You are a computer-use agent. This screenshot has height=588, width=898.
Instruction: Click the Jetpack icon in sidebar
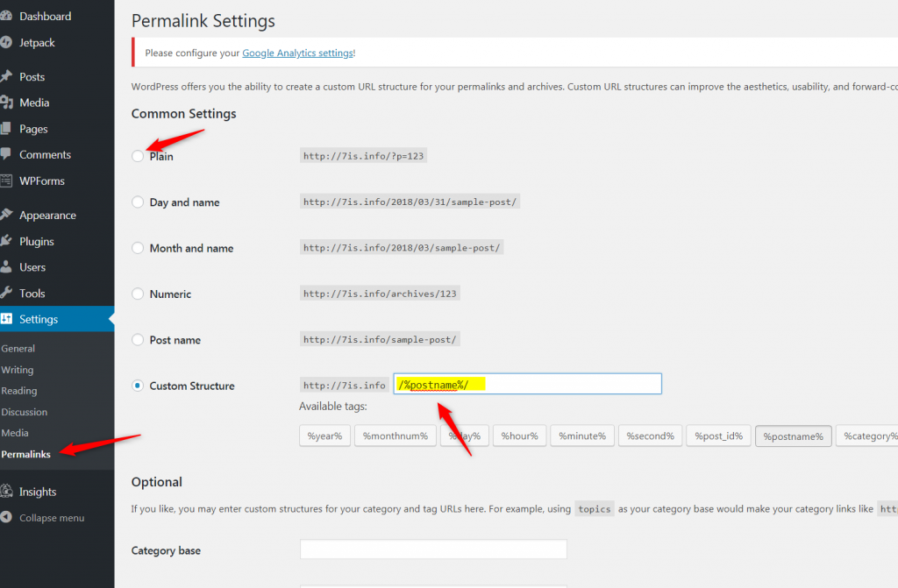click(6, 42)
